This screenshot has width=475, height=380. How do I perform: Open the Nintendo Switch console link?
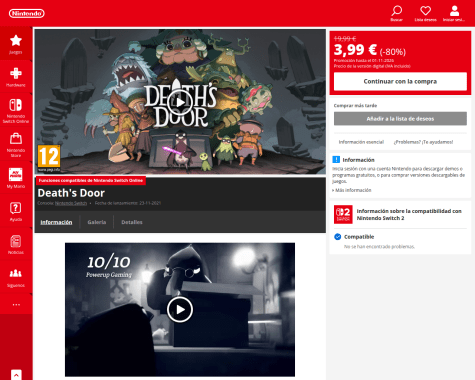(x=71, y=203)
